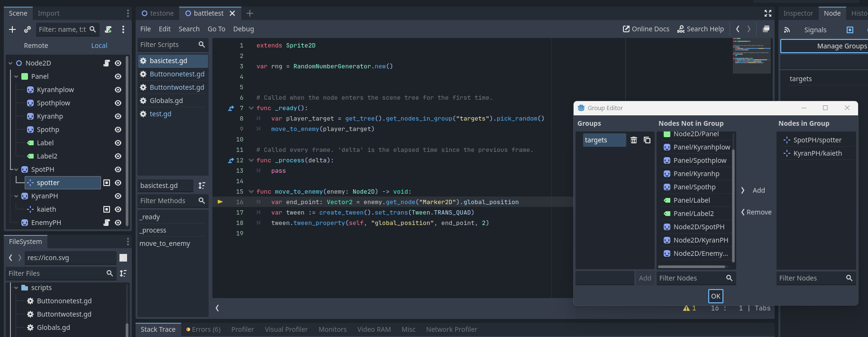This screenshot has height=337, width=868.
Task: Collapse the Panel tree node
Action: [x=16, y=76]
